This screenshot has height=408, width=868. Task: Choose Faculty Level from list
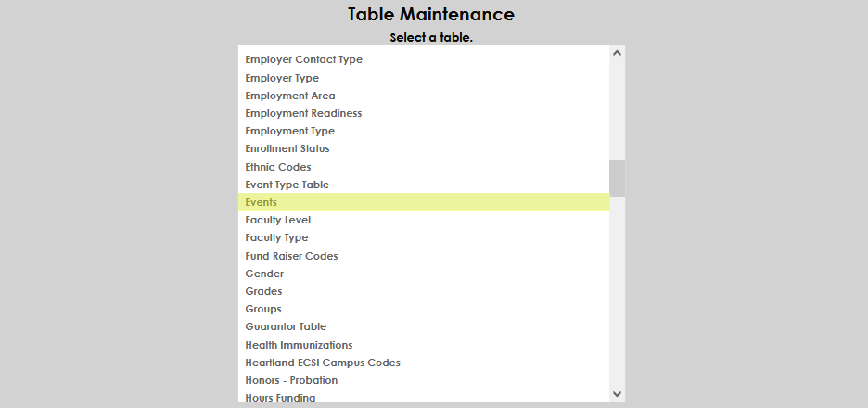coord(278,220)
